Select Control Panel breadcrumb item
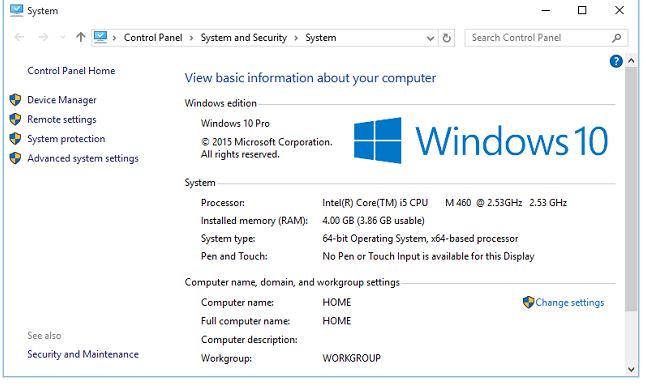Screen dimensions: 646x386 coord(153,37)
